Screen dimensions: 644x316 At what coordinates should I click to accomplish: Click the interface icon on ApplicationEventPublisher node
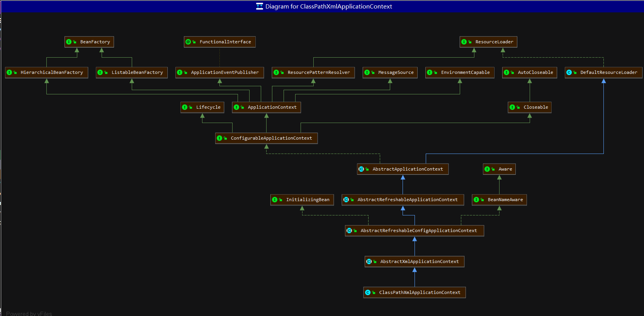click(180, 72)
